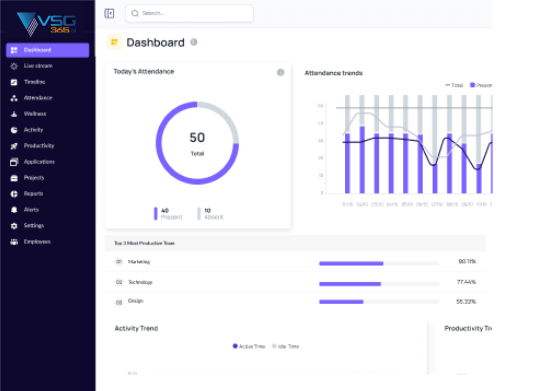
Task: Go to the Applications label in sidebar
Action: tap(39, 162)
